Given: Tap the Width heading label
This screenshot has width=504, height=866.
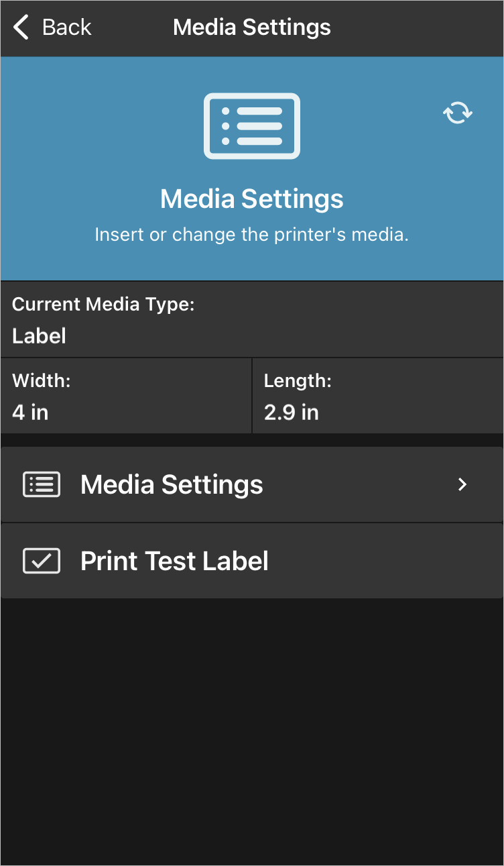Looking at the screenshot, I should point(42,381).
